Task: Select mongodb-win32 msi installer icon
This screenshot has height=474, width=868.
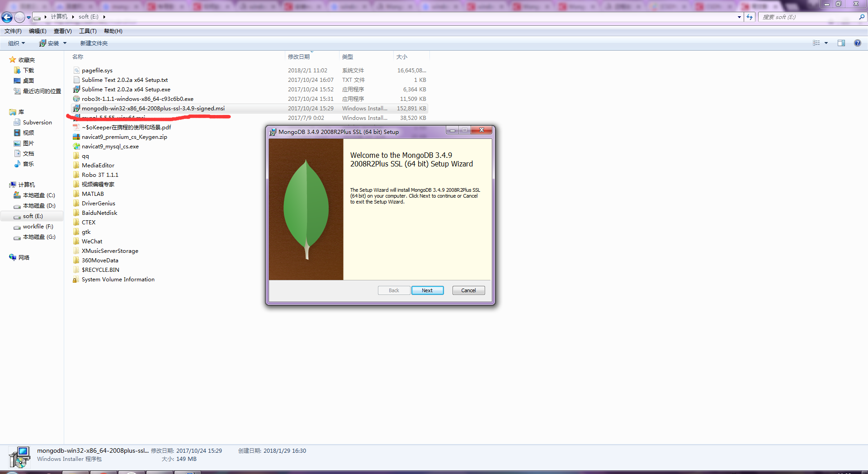Action: point(76,109)
